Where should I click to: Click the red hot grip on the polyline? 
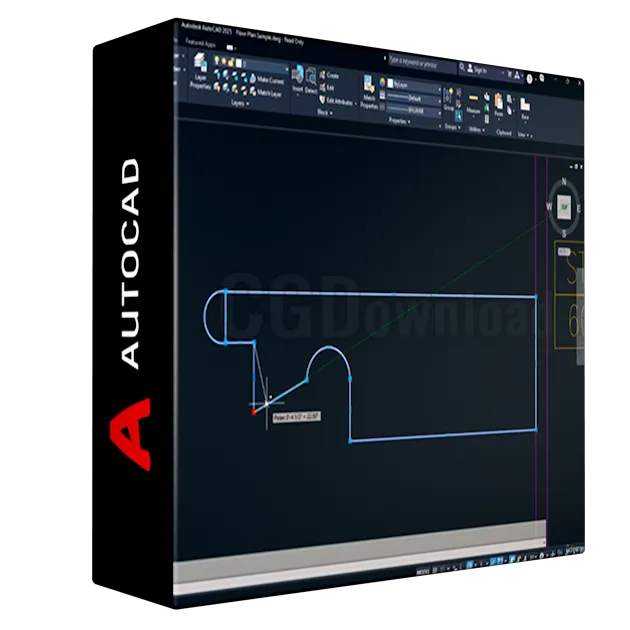click(x=254, y=412)
